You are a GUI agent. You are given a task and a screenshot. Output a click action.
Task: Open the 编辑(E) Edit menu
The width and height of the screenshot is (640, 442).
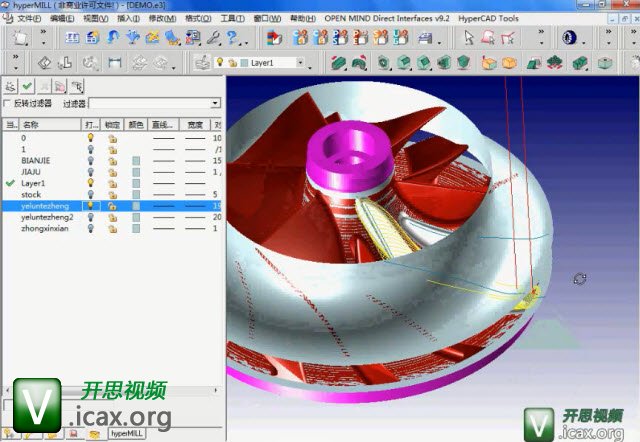[x=62, y=19]
